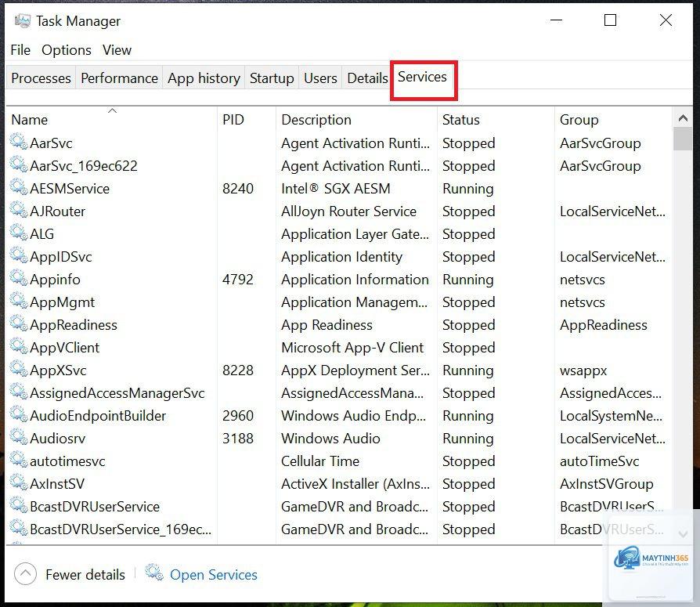Click the Open Services link
Screen dimensions: 700x607
tap(214, 575)
